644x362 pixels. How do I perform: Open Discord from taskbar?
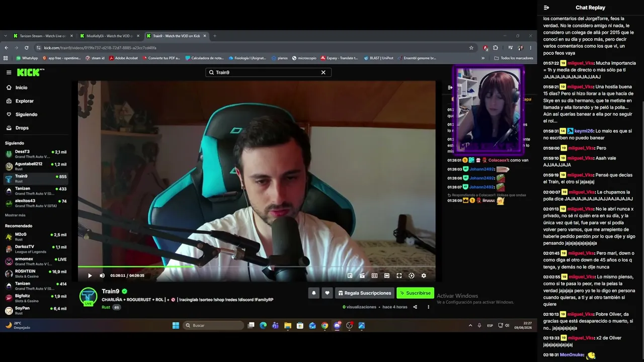(337, 325)
